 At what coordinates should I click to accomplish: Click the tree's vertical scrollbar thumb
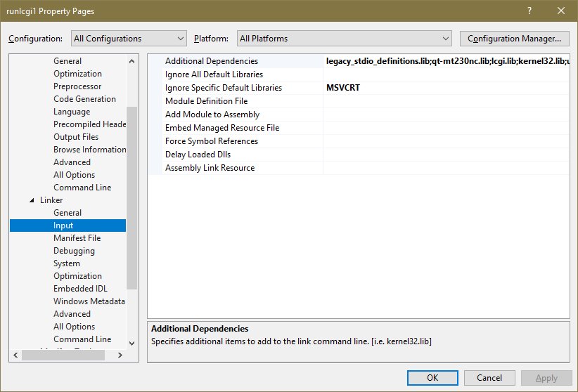pyautogui.click(x=131, y=198)
